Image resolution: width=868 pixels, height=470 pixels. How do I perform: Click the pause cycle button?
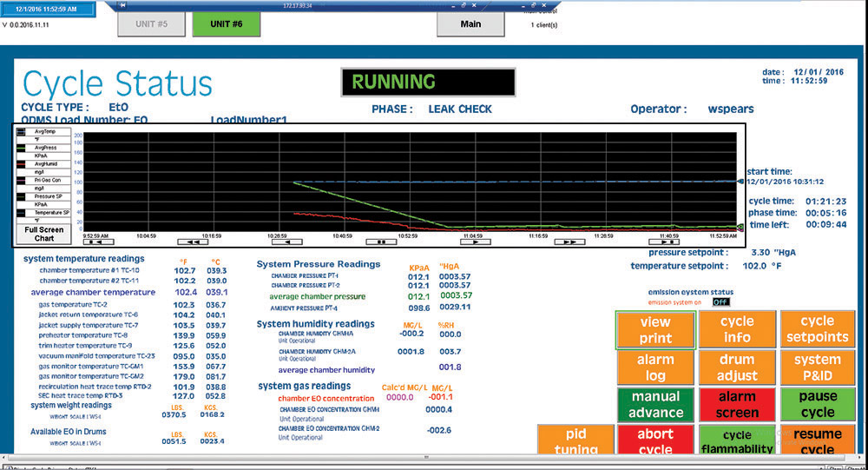[817, 404]
